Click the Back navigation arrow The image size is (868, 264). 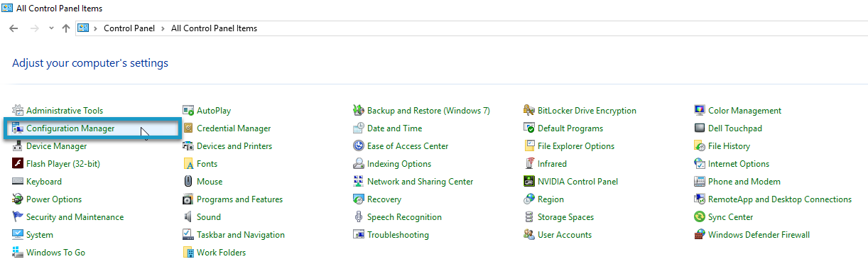[x=13, y=28]
